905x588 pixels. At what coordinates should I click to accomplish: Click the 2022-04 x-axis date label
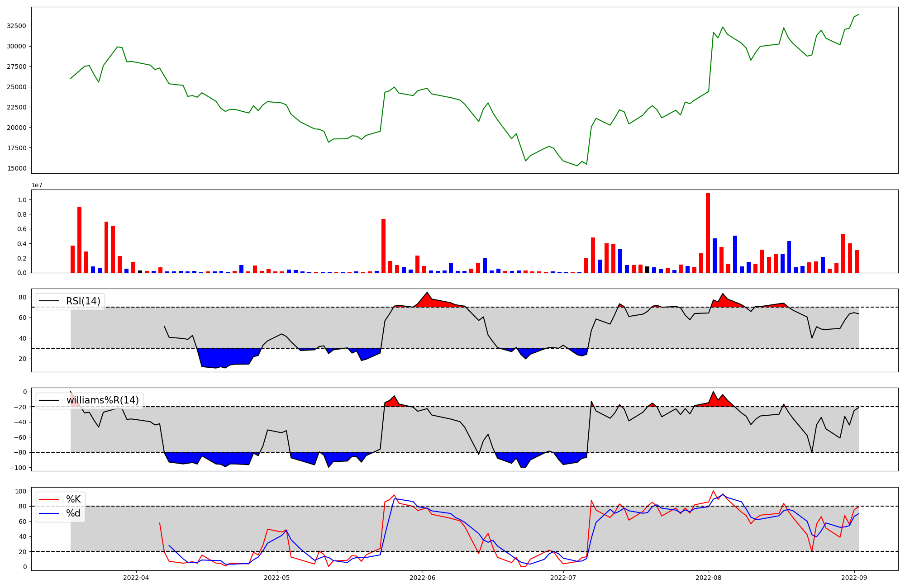pyautogui.click(x=136, y=577)
